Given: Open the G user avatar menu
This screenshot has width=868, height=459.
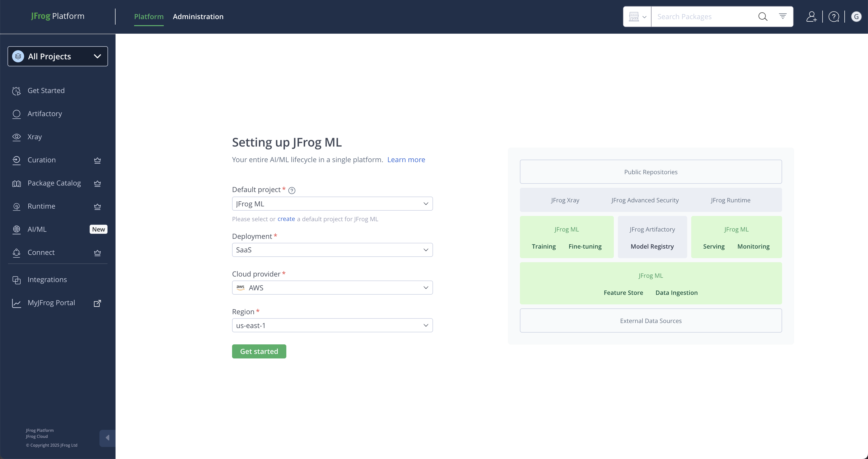Looking at the screenshot, I should tap(856, 17).
